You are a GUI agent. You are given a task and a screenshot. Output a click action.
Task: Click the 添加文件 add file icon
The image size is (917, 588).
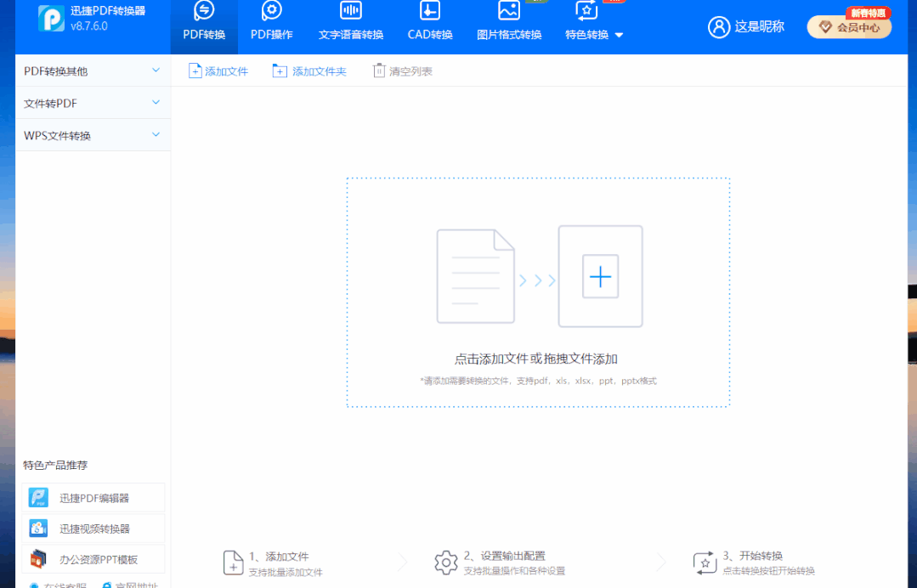coord(195,71)
